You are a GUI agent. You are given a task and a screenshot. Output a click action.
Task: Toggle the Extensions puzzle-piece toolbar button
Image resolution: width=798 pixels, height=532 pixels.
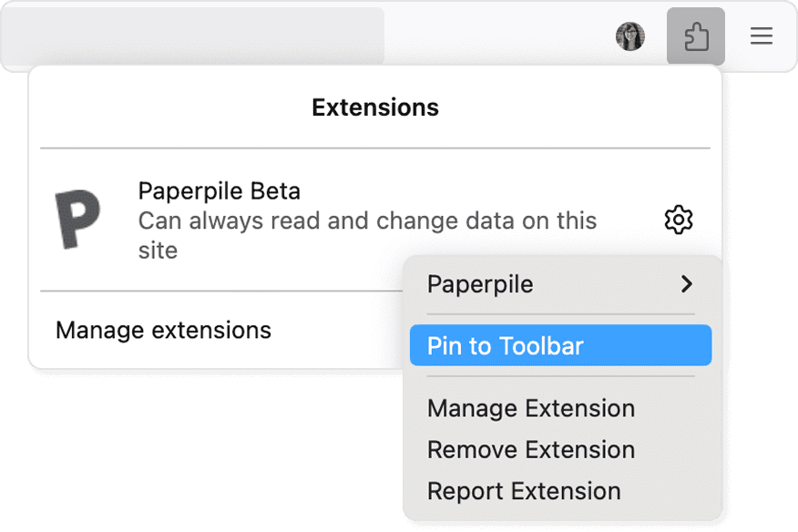click(x=696, y=36)
